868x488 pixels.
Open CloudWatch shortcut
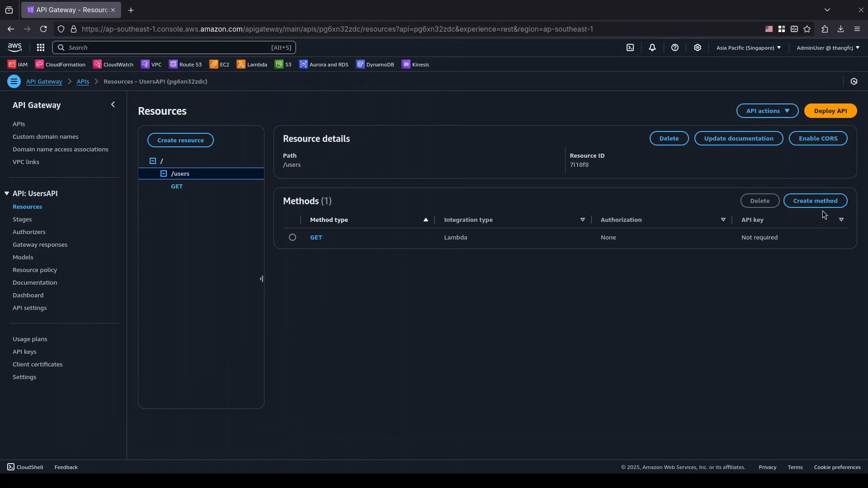(113, 65)
